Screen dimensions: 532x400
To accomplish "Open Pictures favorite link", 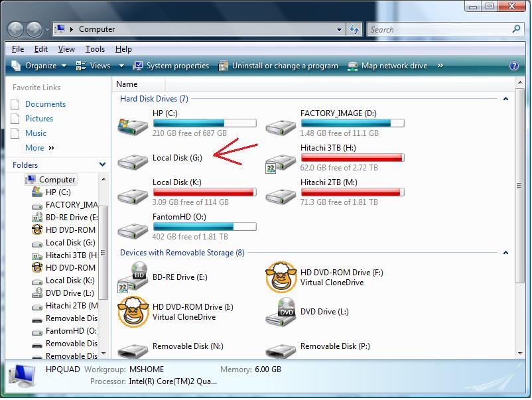I will [x=39, y=119].
